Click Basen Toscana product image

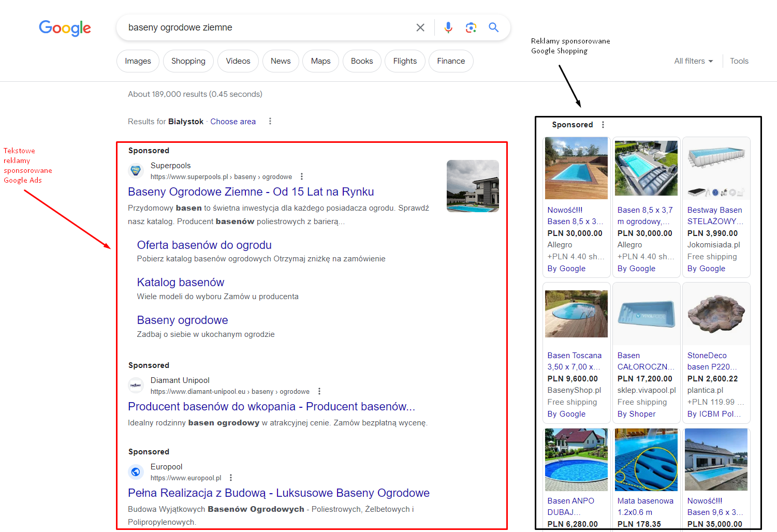[x=576, y=314]
